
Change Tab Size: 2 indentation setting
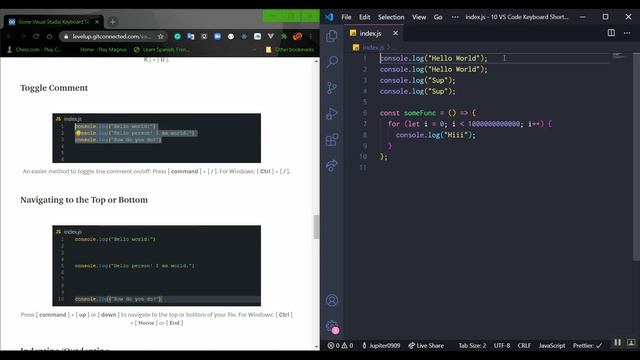[x=472, y=345]
